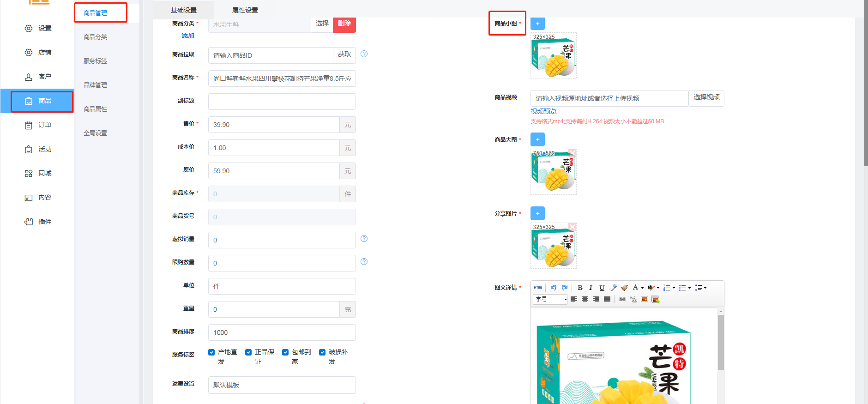Align text right

tap(596, 299)
